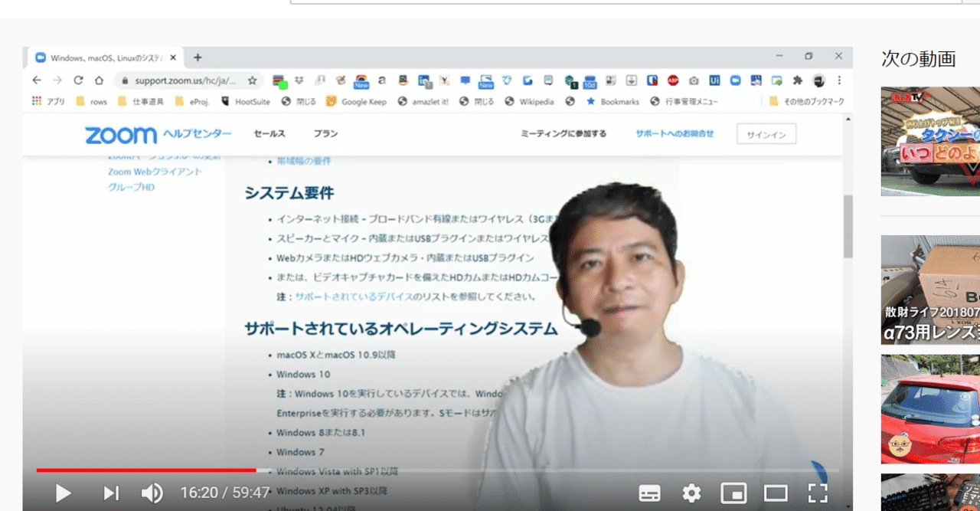This screenshot has height=511, width=980.
Task: Open the Chrome profile avatar
Action: click(x=818, y=80)
